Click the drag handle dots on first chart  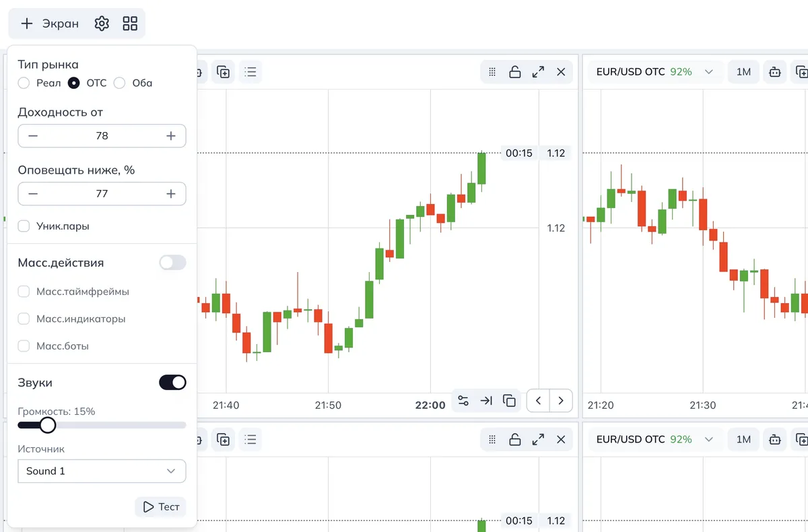pyautogui.click(x=492, y=72)
